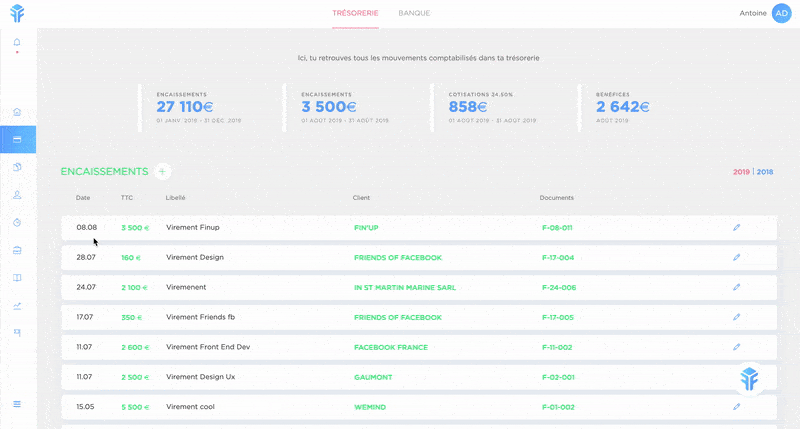Add a new encaissement with plus button
The height and width of the screenshot is (429, 800).
163,172
